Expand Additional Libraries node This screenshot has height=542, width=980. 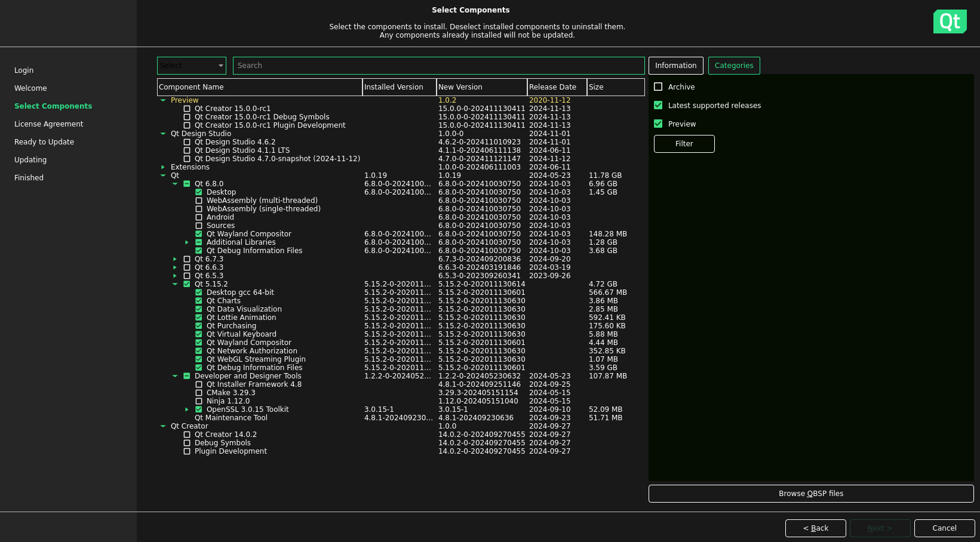point(187,242)
